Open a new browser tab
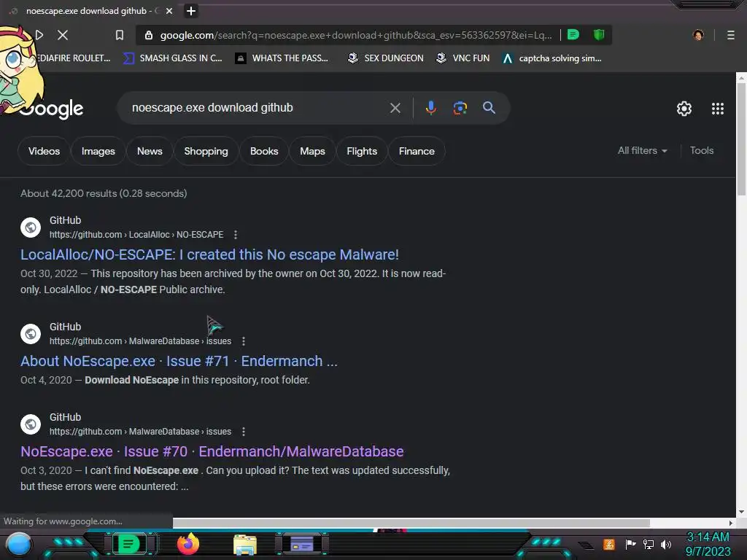This screenshot has height=560, width=747. pos(191,11)
